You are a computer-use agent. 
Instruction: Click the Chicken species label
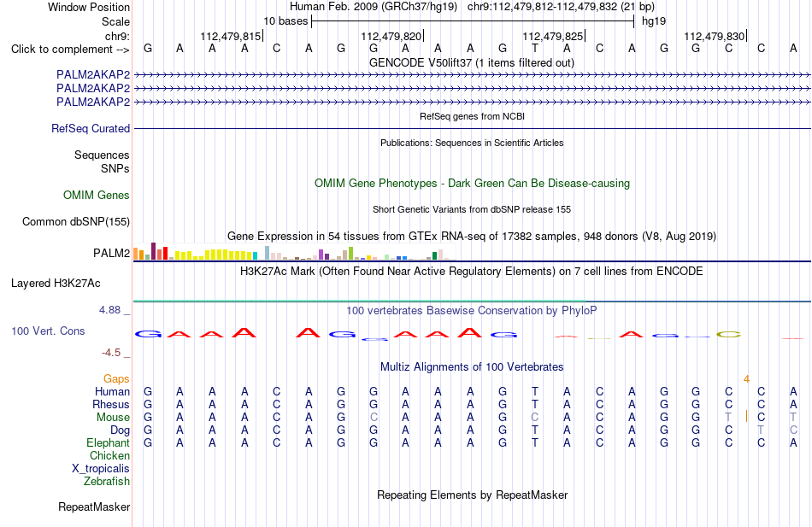click(109, 455)
